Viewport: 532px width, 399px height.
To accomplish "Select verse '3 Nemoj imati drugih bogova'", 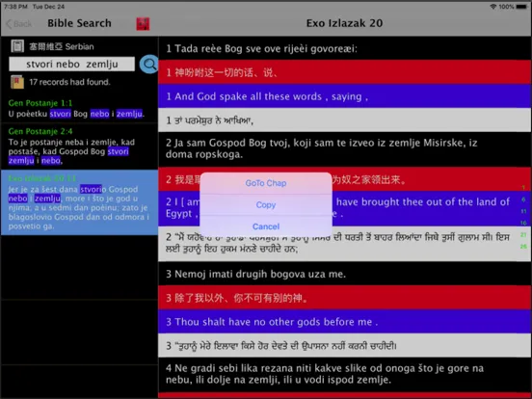I will [344, 274].
